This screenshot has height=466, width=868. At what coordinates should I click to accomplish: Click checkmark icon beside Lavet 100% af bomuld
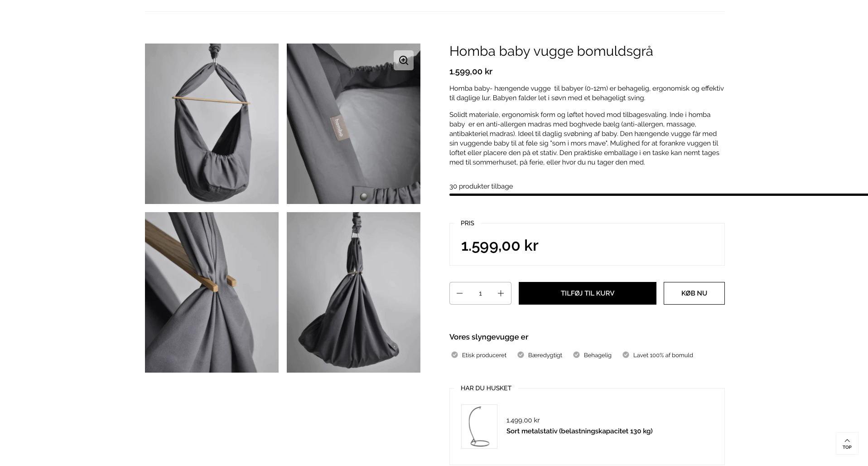[x=626, y=355]
